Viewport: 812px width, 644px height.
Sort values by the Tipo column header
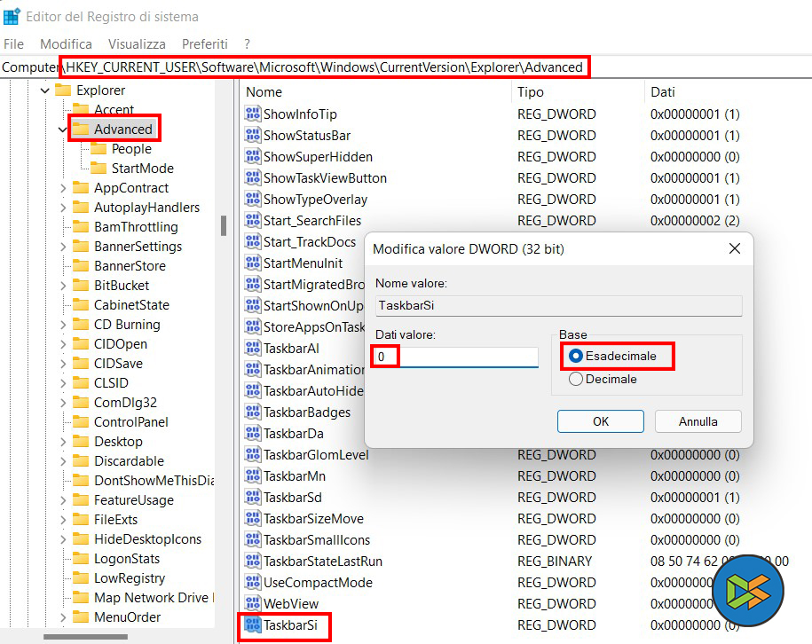[578, 91]
